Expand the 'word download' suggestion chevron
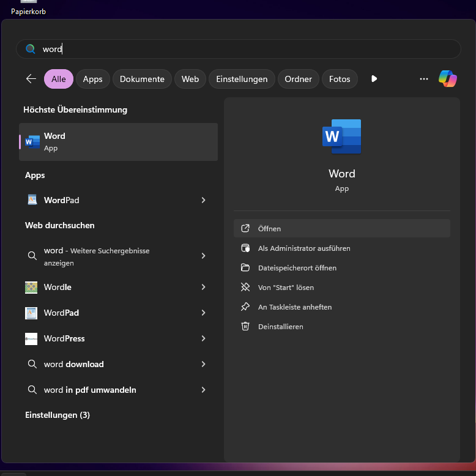476x476 pixels. [x=204, y=364]
